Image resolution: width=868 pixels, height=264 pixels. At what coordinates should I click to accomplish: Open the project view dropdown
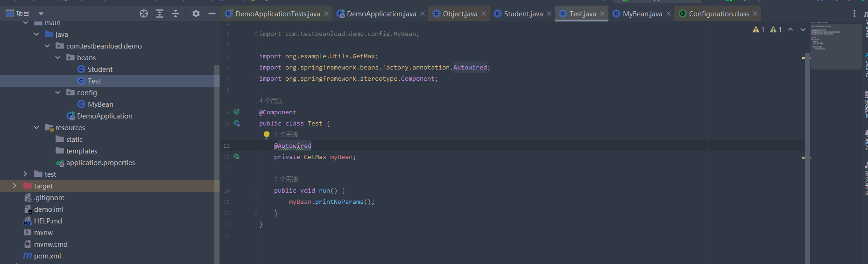point(41,14)
